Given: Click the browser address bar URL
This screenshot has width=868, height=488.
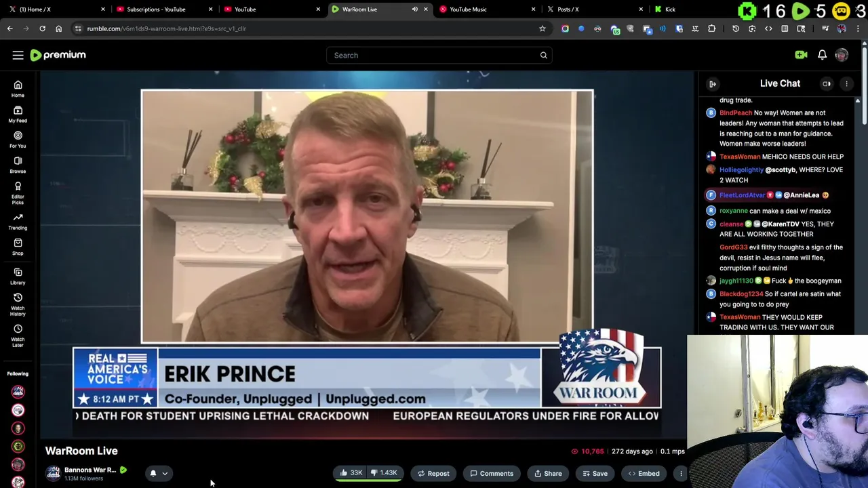Looking at the screenshot, I should click(x=166, y=28).
